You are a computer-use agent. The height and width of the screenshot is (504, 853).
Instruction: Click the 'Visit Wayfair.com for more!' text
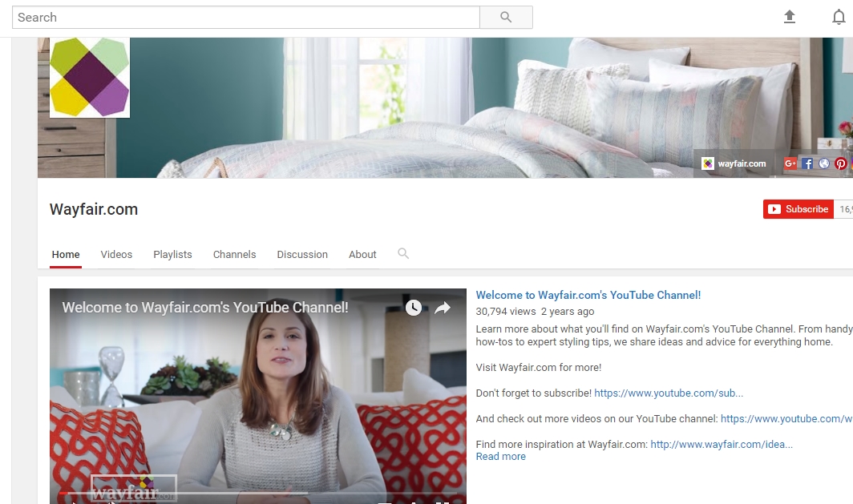tap(539, 368)
